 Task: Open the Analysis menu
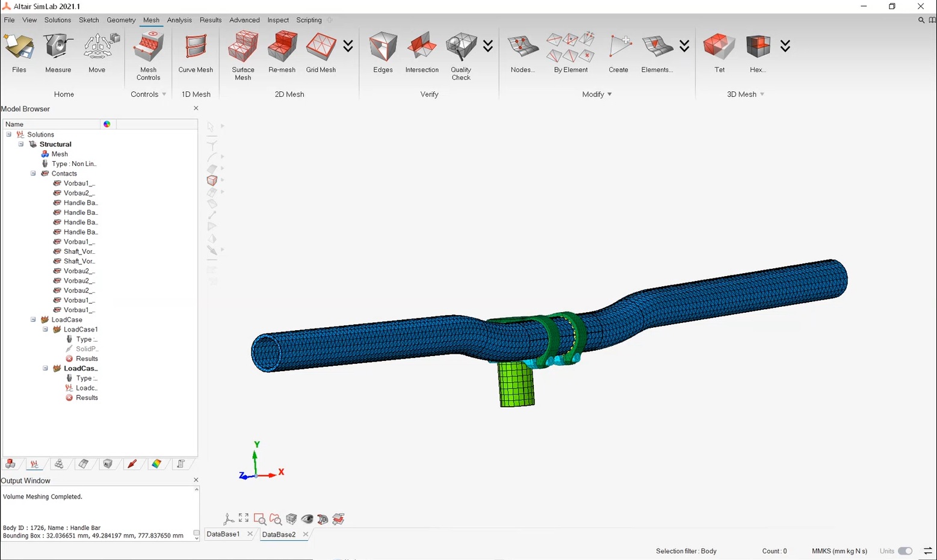[x=179, y=20]
